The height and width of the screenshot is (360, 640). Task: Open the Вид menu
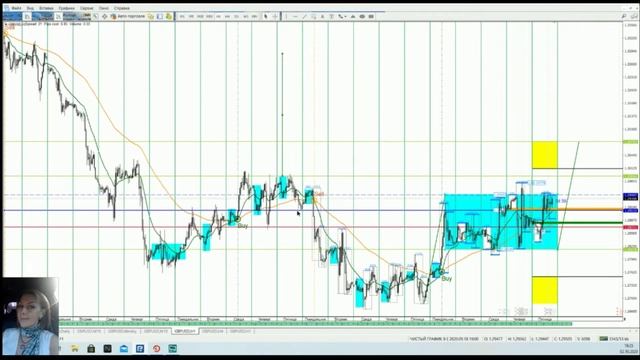(x=30, y=8)
